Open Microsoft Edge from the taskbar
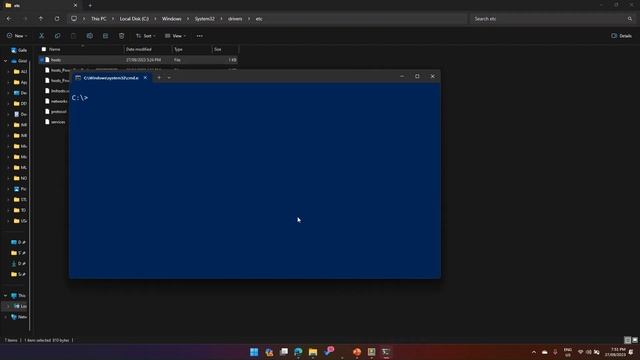Screen dimensions: 640x360 coord(298,352)
